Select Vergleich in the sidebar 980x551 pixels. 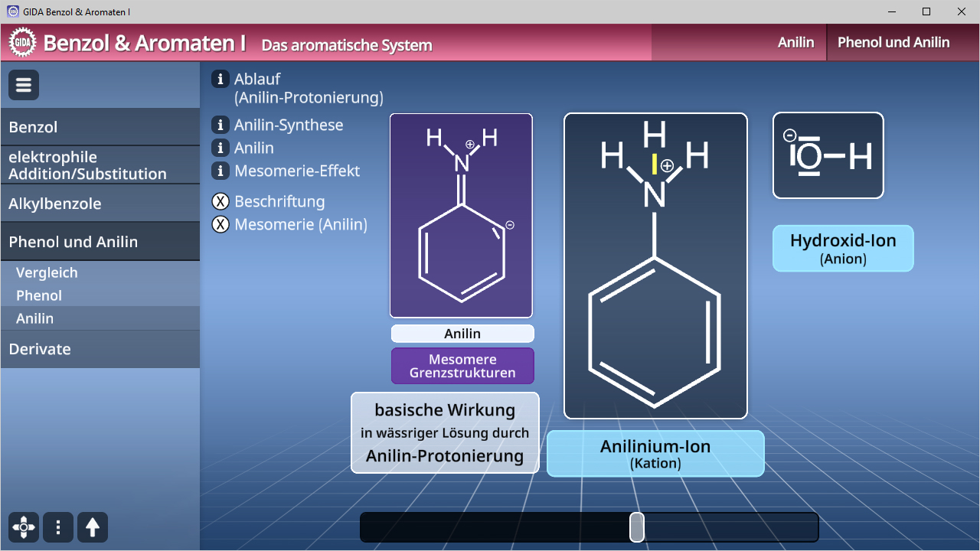[x=47, y=272]
